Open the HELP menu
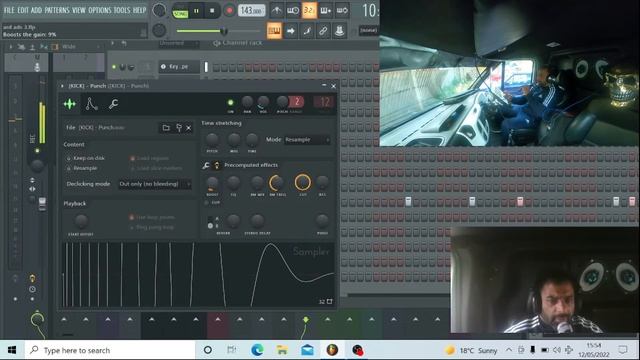The height and width of the screenshot is (360, 640). pyautogui.click(x=139, y=10)
